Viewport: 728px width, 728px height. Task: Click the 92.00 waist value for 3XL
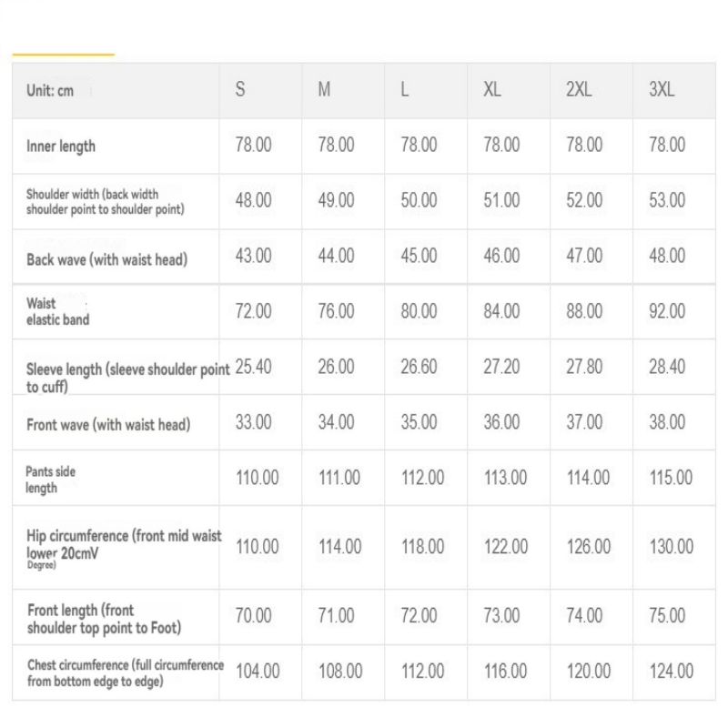pos(667,311)
